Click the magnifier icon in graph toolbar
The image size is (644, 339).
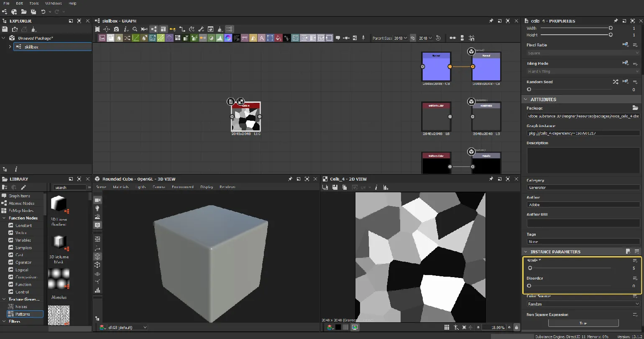click(135, 29)
